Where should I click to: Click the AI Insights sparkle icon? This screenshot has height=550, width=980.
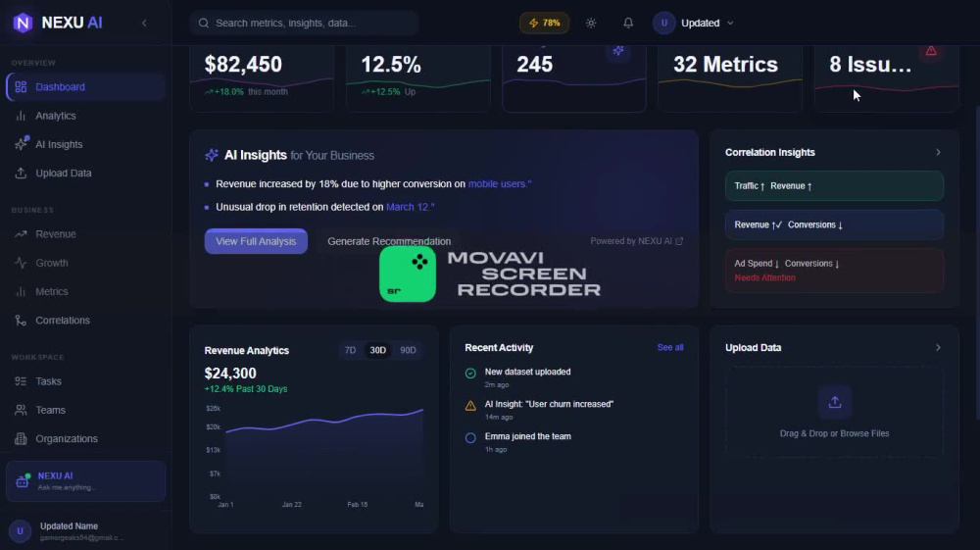[212, 155]
